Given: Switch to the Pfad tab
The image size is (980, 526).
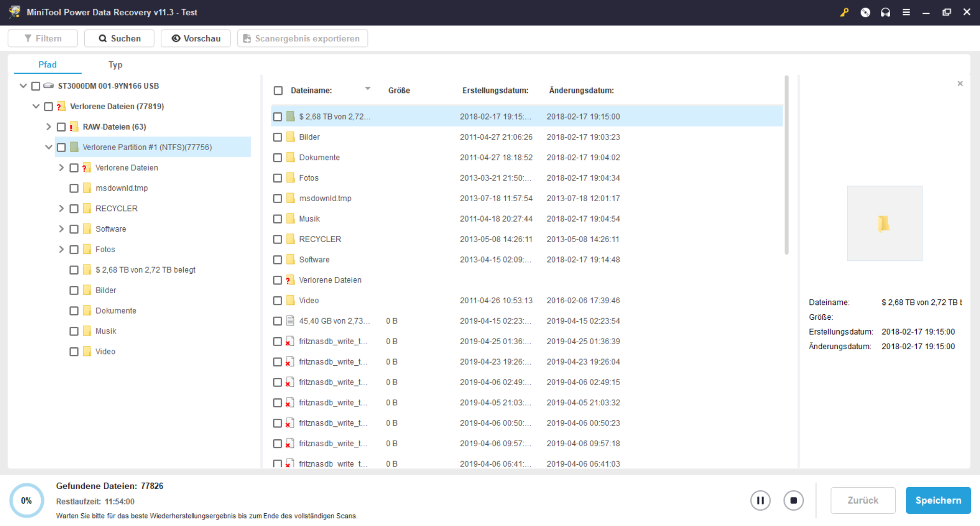Looking at the screenshot, I should [47, 65].
